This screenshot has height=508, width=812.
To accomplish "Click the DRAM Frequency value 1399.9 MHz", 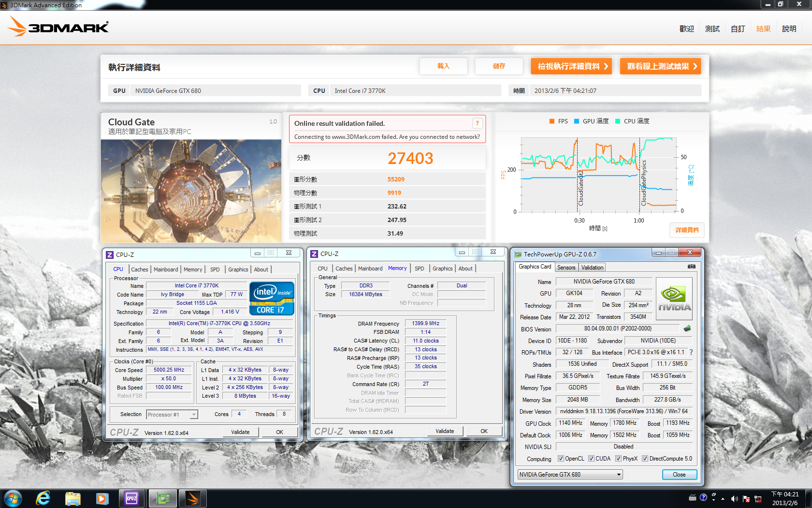I will click(425, 323).
